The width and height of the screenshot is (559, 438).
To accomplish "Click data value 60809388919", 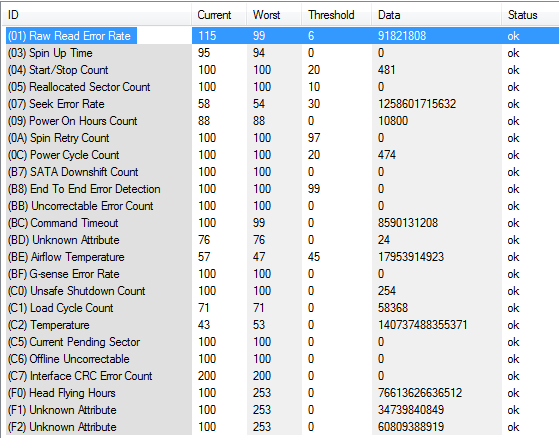I will 411,427.
